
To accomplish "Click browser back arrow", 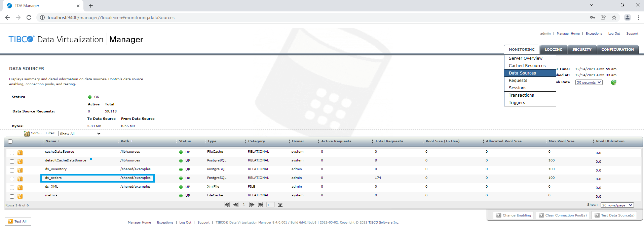I will click(7, 17).
